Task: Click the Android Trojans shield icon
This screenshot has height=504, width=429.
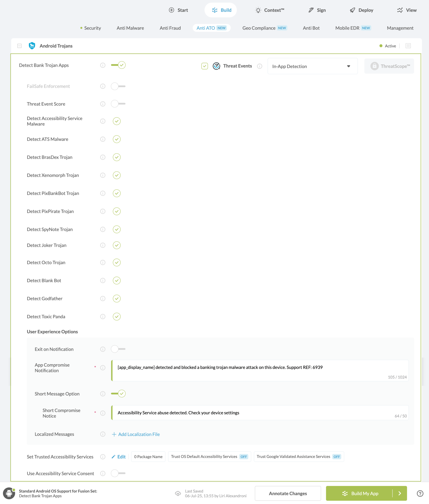Action: [32, 46]
